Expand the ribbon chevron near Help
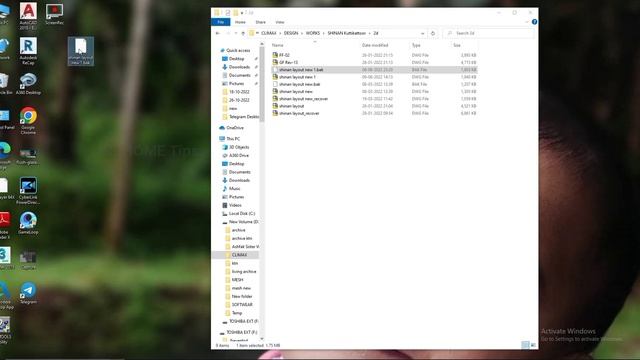The height and width of the screenshot is (360, 640). pos(527,22)
